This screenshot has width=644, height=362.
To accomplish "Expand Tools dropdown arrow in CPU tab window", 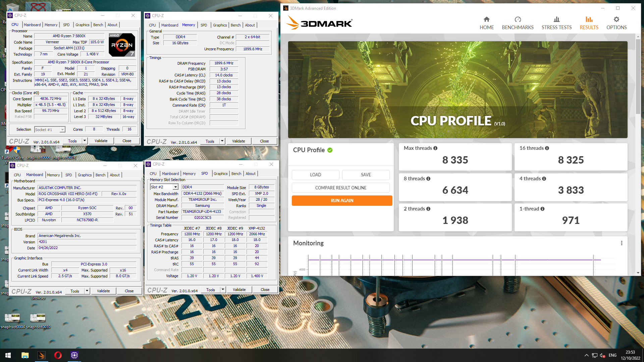I will [x=85, y=141].
